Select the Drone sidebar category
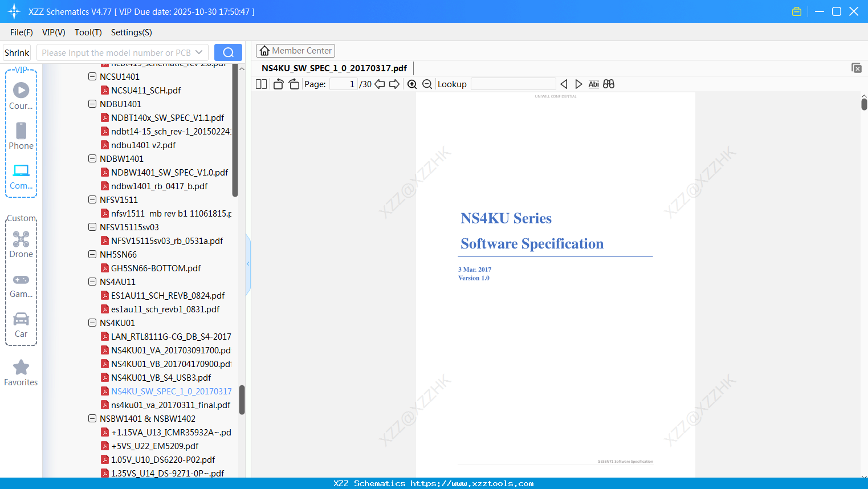Image resolution: width=868 pixels, height=489 pixels. coord(21,244)
